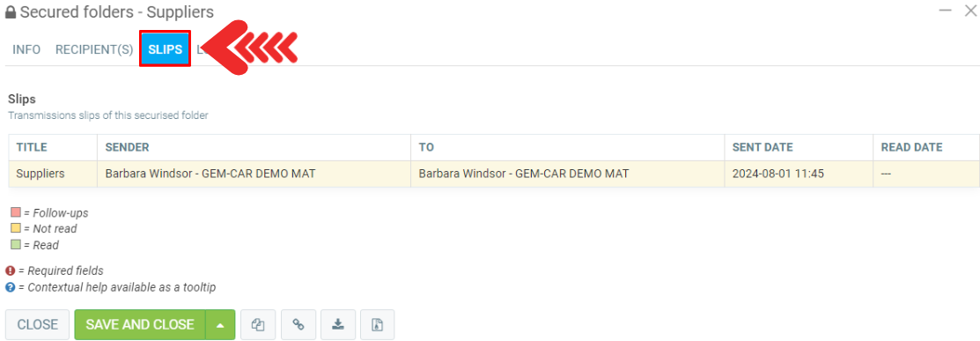The width and height of the screenshot is (980, 341).
Task: Click the chain link icon button
Action: [x=298, y=325]
